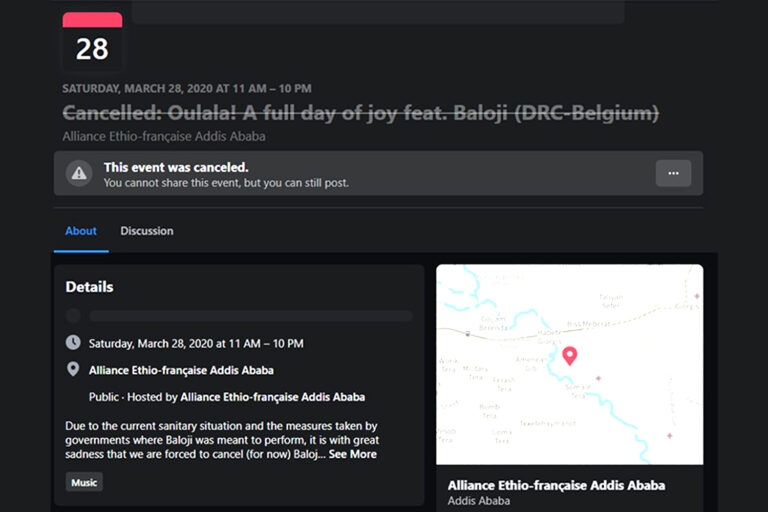Screen dimensions: 768x512
Task: Open the Discussion tab
Action: (147, 231)
